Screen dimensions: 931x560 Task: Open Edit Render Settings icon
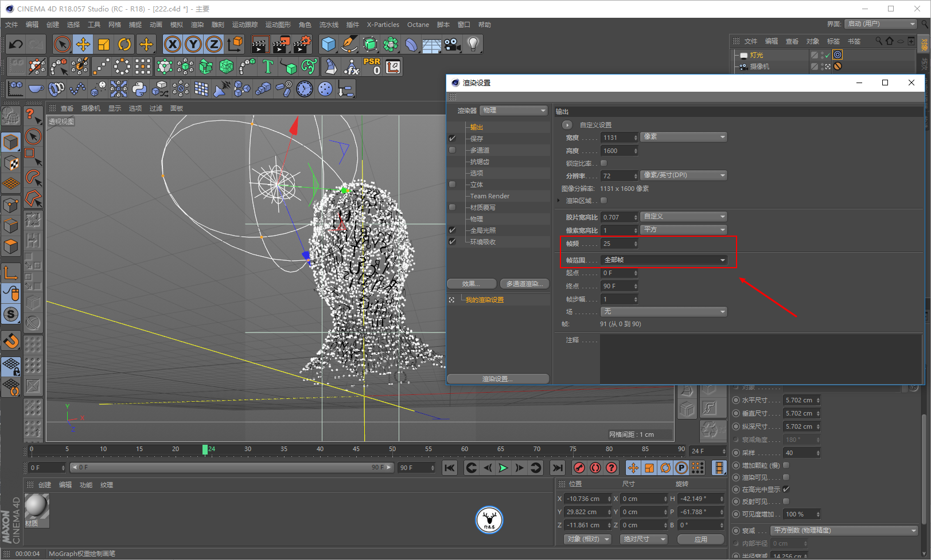[x=302, y=44]
